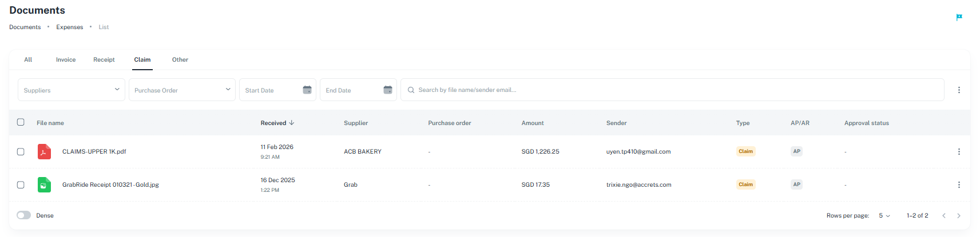Switch to the Invoice tab

[x=66, y=59]
